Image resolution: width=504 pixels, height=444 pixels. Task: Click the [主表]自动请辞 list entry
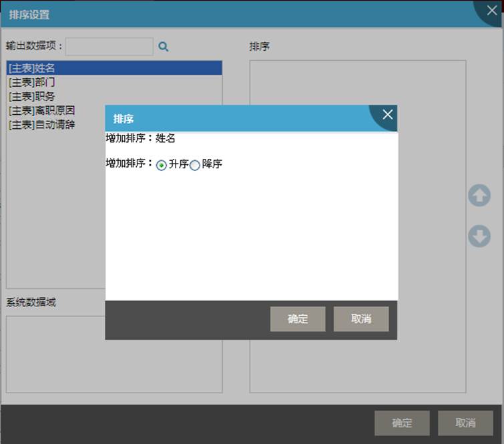[41, 124]
